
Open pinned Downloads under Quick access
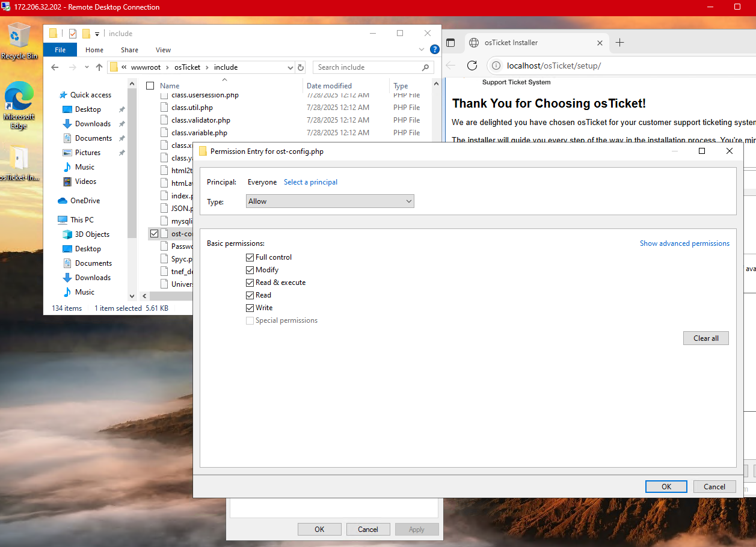tap(93, 124)
